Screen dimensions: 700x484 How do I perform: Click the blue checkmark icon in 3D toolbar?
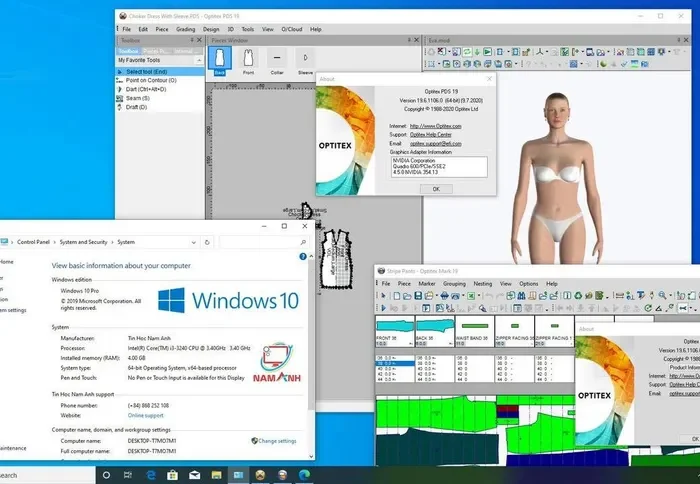(x=624, y=64)
